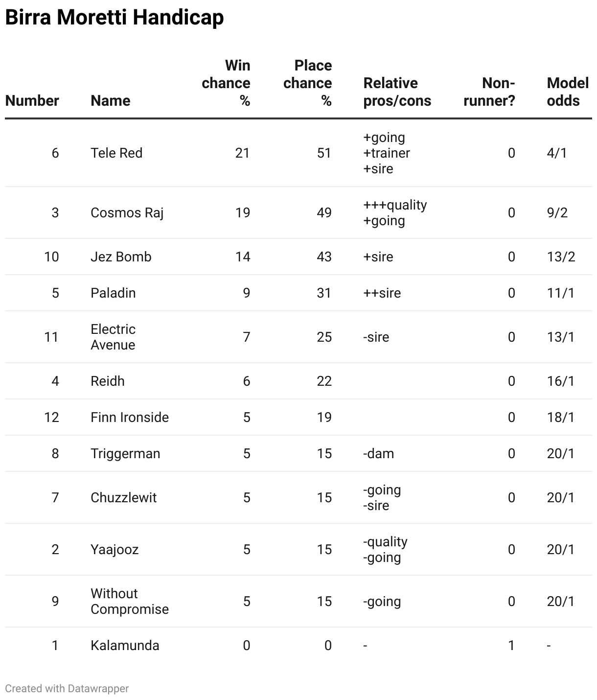Select the Tele Red name cell
Viewport: 597px width, 700px height.
click(116, 153)
